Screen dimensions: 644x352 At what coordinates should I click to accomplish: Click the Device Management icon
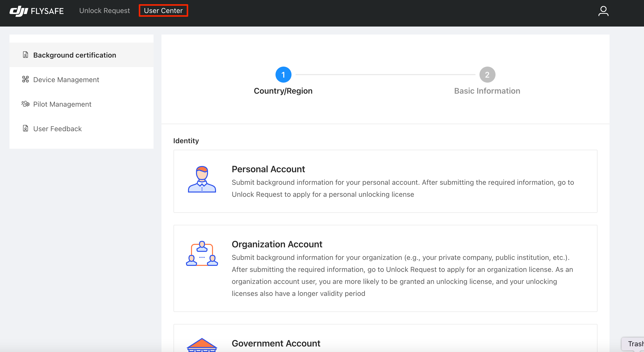[x=25, y=79]
